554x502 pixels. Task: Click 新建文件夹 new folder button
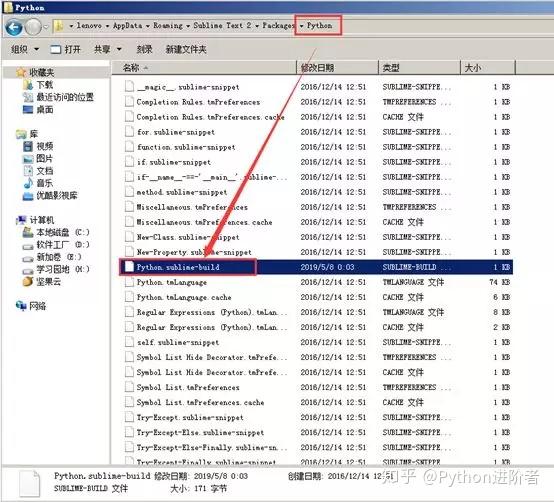click(x=186, y=49)
